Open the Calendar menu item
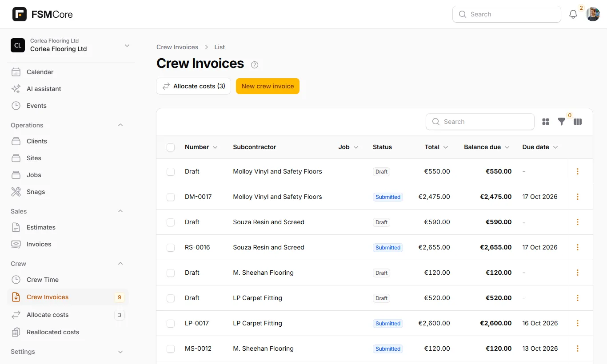This screenshot has width=607, height=364. tap(68, 72)
